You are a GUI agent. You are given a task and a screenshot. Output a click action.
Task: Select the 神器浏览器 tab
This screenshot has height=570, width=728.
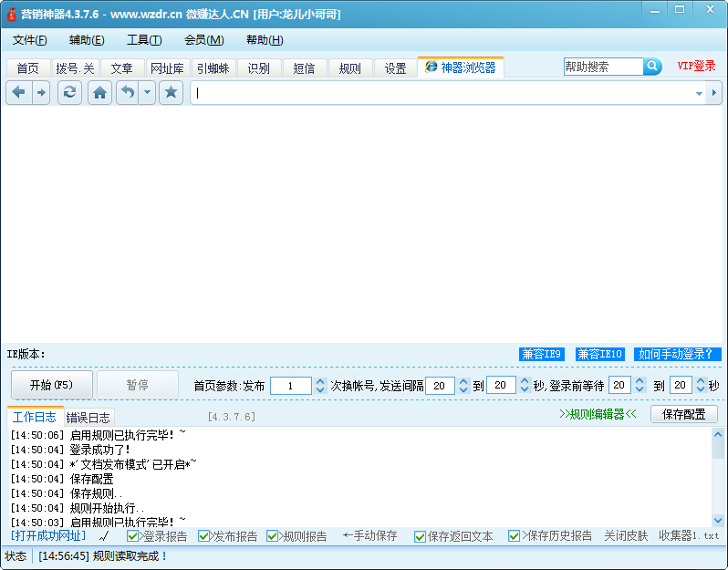tap(461, 67)
